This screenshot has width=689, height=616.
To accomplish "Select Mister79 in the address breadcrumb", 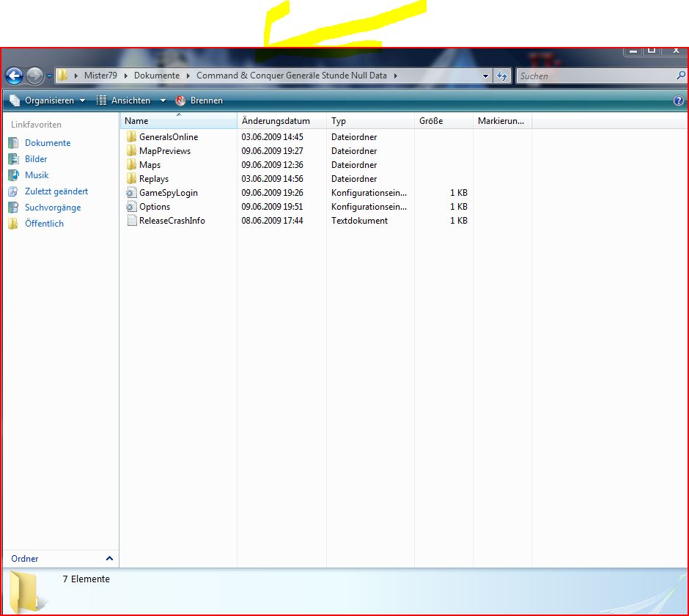I will coord(100,76).
